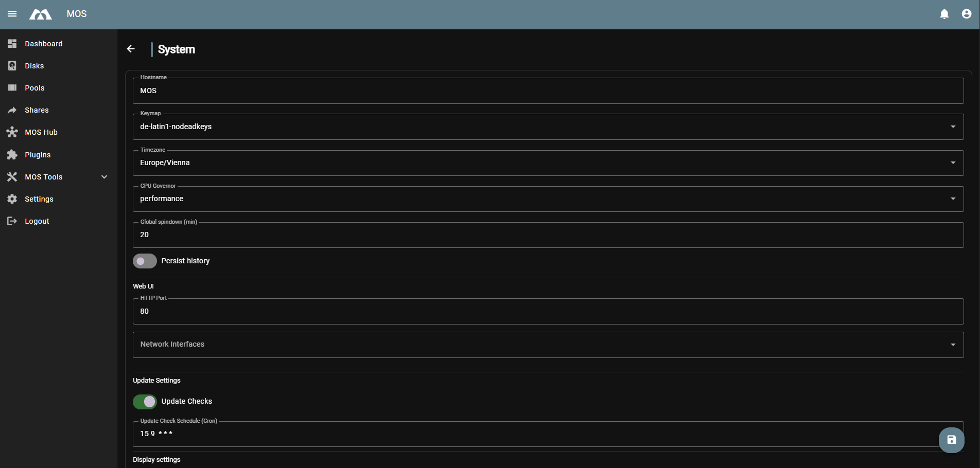Image resolution: width=980 pixels, height=468 pixels.
Task: Open the user account icon
Action: [967, 14]
